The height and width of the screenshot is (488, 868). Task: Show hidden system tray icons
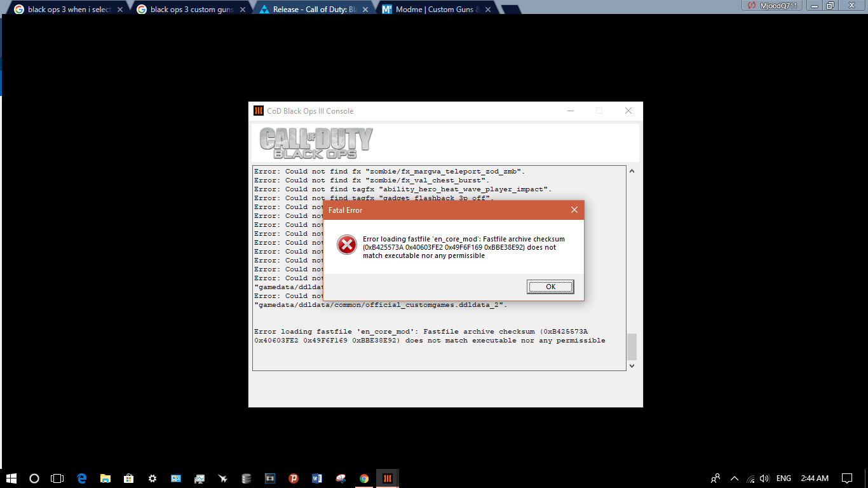735,478
